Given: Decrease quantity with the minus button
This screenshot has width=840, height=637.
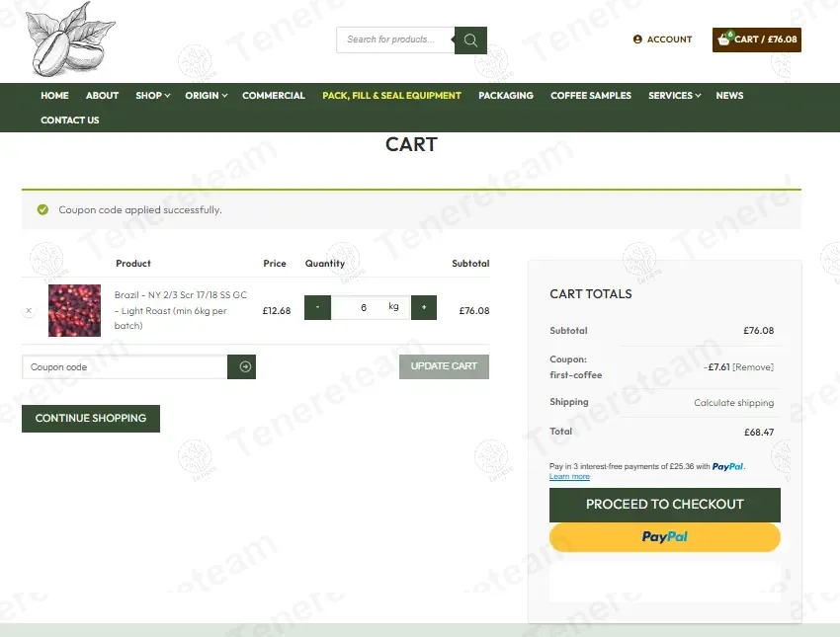Looking at the screenshot, I should pos(317,307).
